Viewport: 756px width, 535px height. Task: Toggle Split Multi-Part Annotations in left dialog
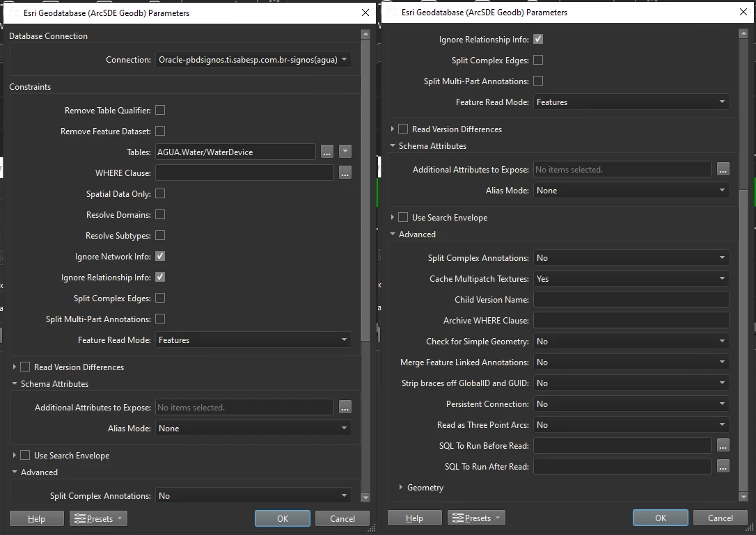(x=160, y=319)
